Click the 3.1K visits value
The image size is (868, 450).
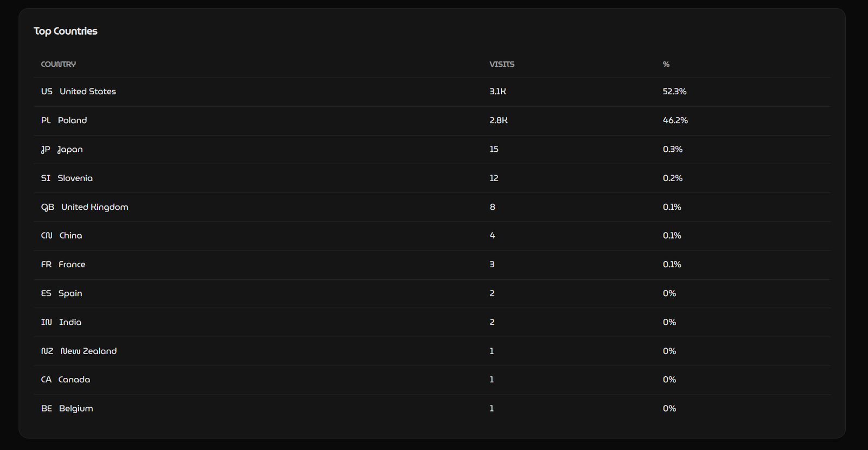point(497,91)
